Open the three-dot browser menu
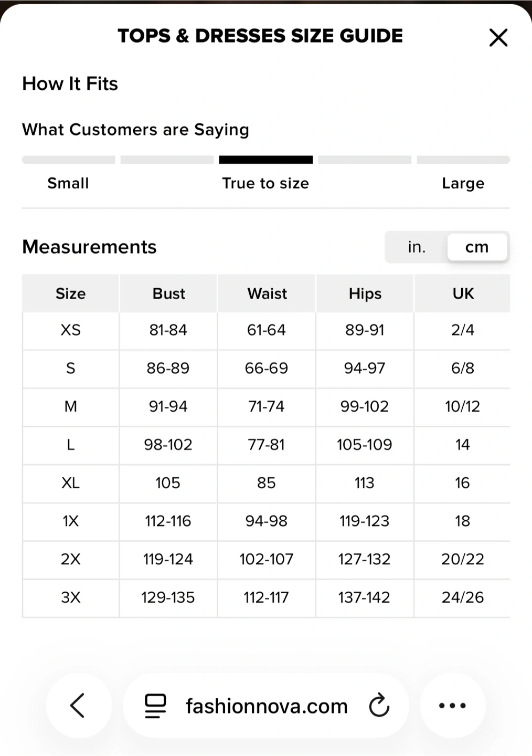The width and height of the screenshot is (532, 756). tap(452, 705)
